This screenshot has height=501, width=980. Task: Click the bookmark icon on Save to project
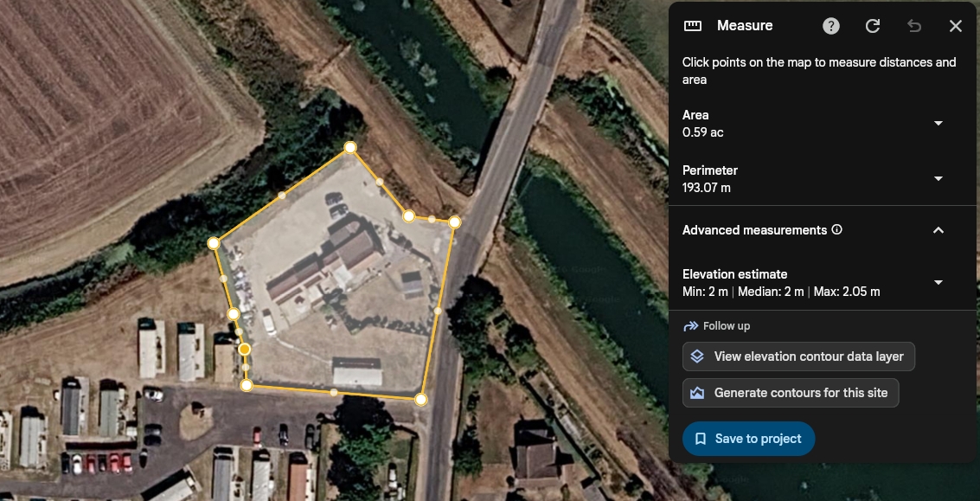[x=701, y=439]
